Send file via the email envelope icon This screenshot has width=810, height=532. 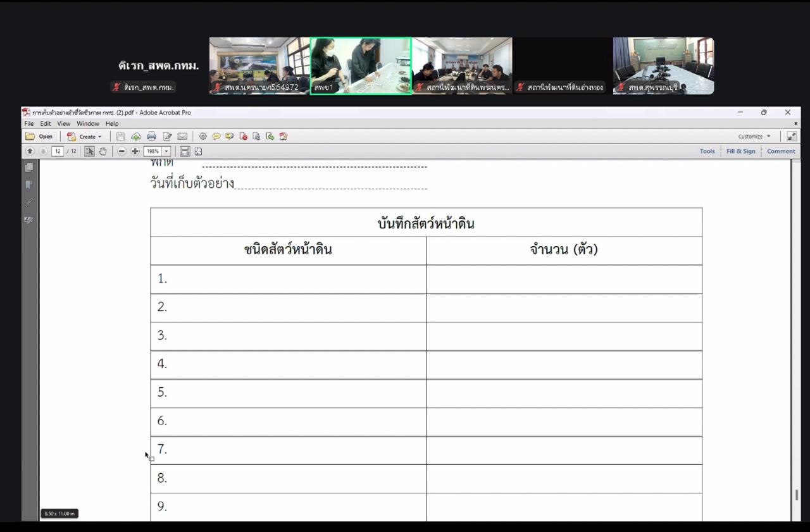(182, 136)
